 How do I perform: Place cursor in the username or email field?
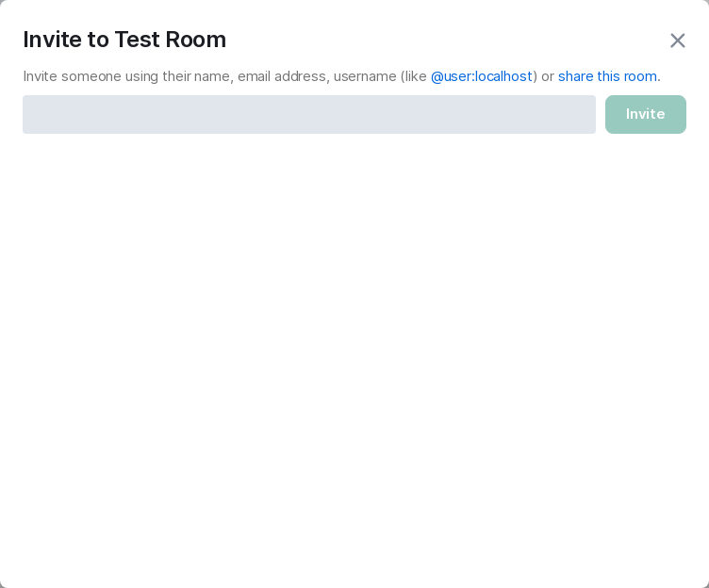[x=308, y=114]
